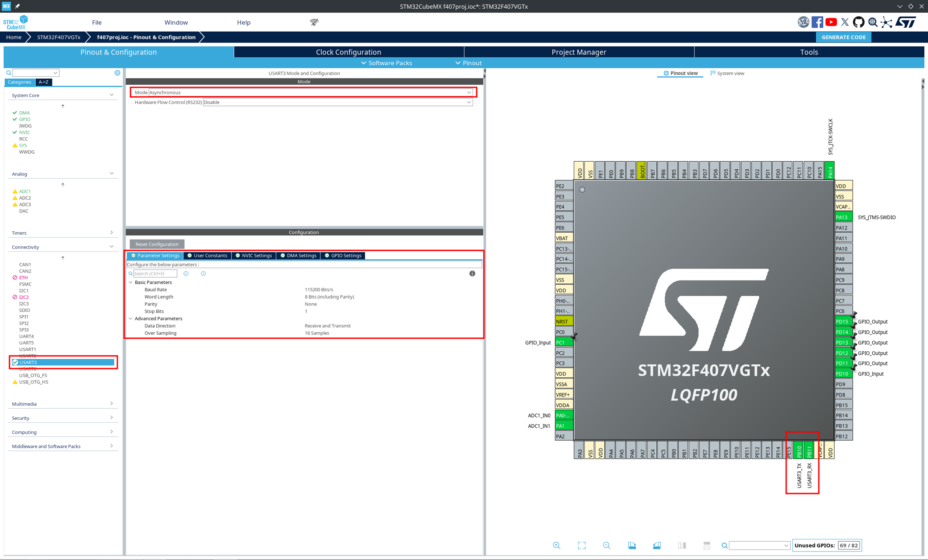Open STM32CubeMX GitHub page icon
Screen dimensions: 928x560
(859, 22)
